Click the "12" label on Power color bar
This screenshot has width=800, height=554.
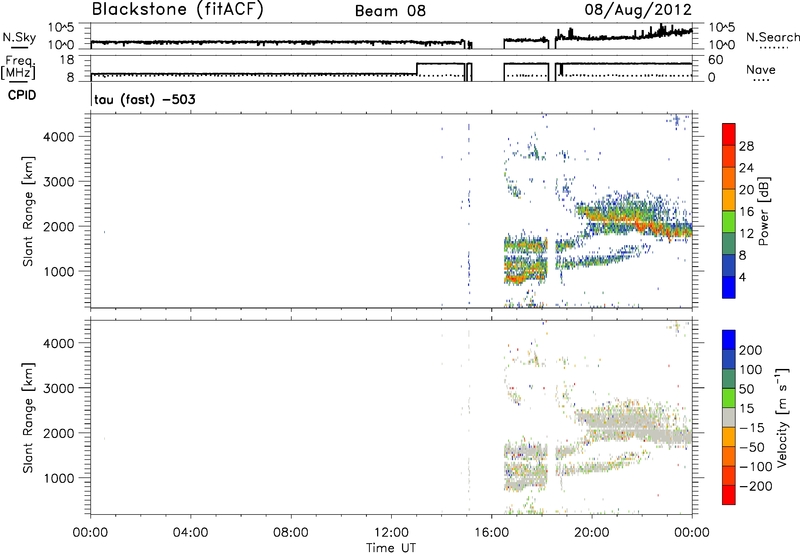coord(746,234)
